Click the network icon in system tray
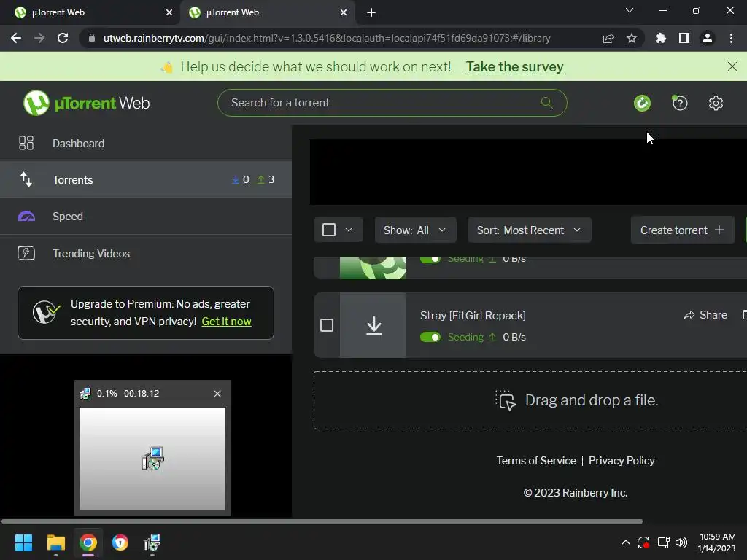The width and height of the screenshot is (747, 560). tap(663, 542)
